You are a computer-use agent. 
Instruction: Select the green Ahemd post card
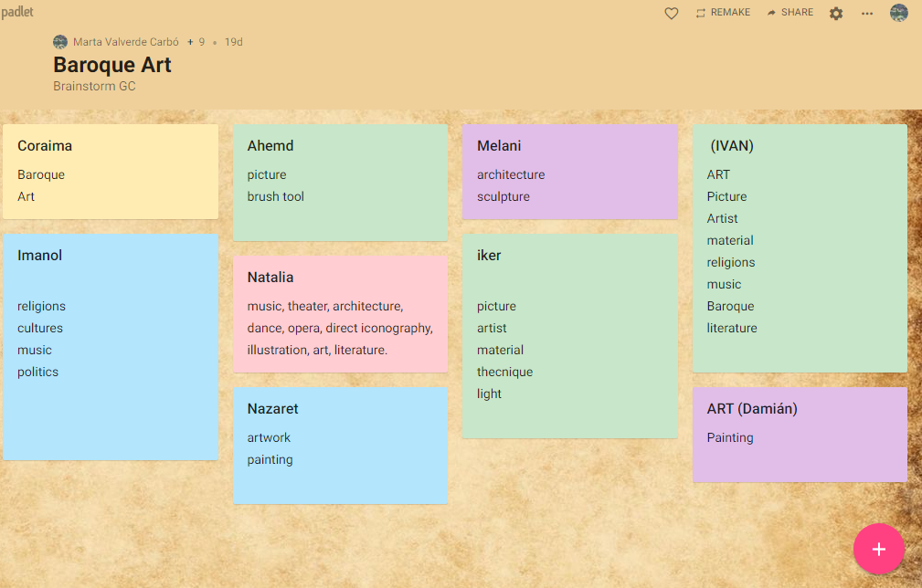pos(340,183)
